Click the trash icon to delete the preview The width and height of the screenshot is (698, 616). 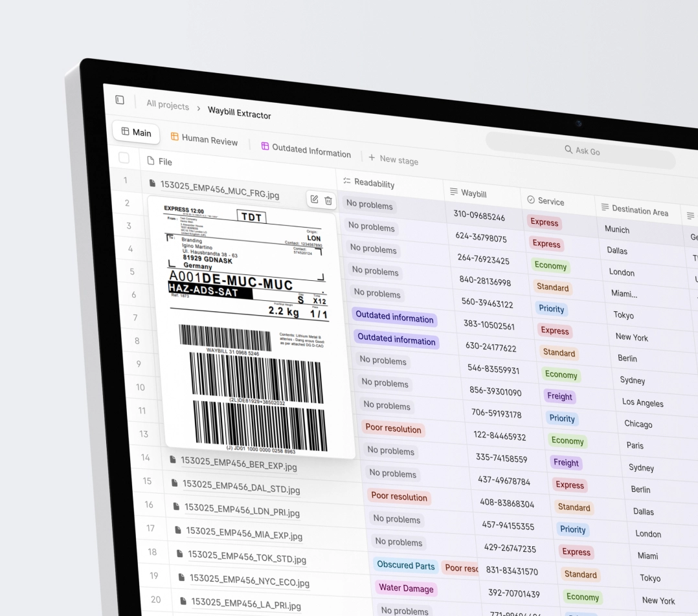tap(329, 201)
